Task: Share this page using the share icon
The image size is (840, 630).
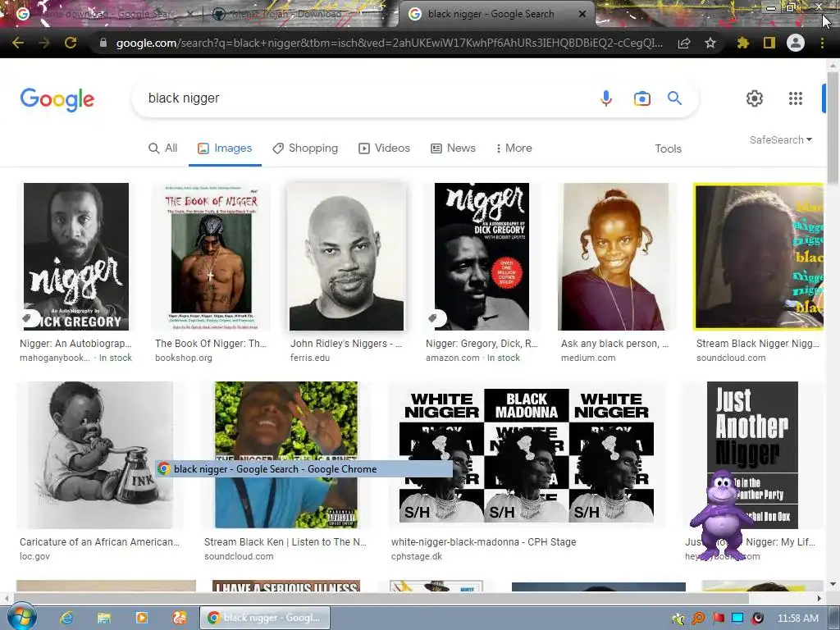Action: (684, 43)
